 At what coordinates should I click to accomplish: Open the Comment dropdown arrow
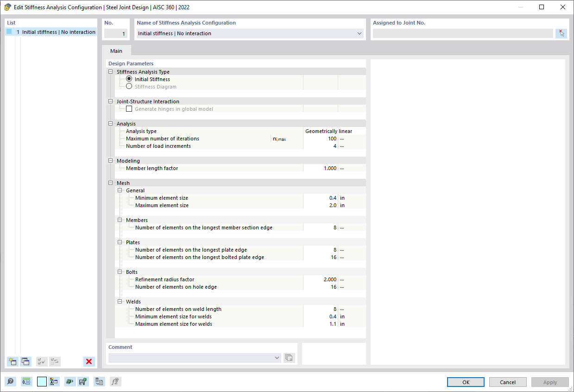coord(277,358)
